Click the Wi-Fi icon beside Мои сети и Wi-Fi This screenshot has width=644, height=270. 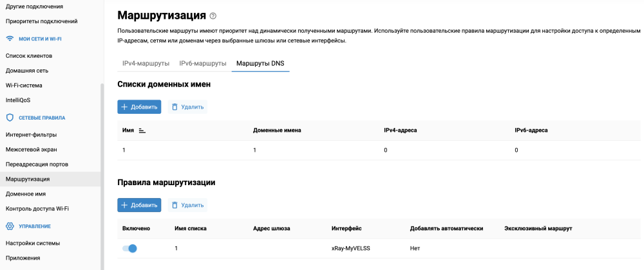(10, 39)
